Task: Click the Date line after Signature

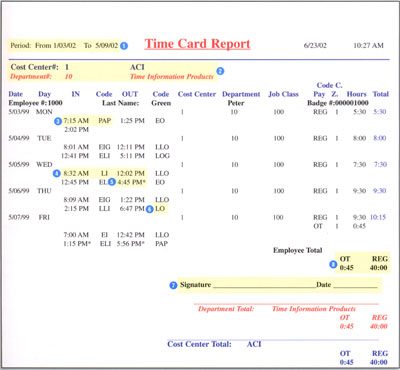Action: [x=355, y=285]
